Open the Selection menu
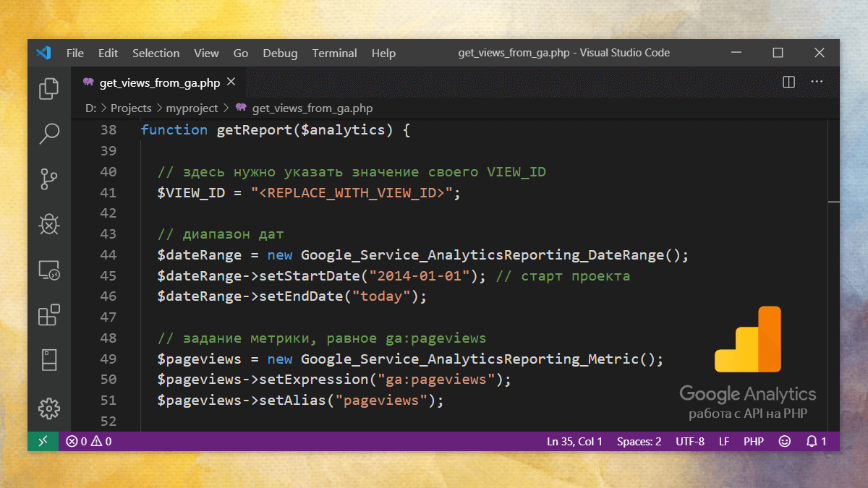 [156, 53]
